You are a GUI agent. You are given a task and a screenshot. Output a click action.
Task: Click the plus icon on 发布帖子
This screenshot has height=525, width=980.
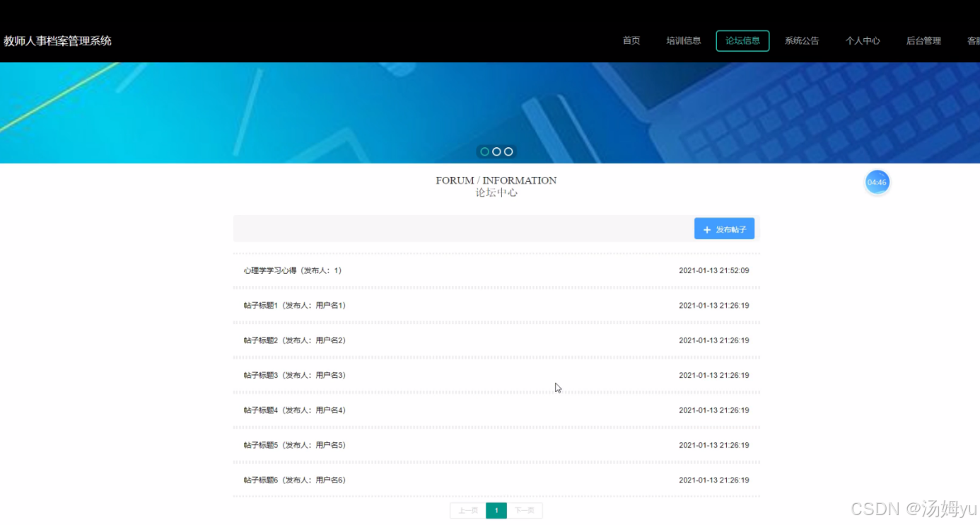click(x=707, y=230)
